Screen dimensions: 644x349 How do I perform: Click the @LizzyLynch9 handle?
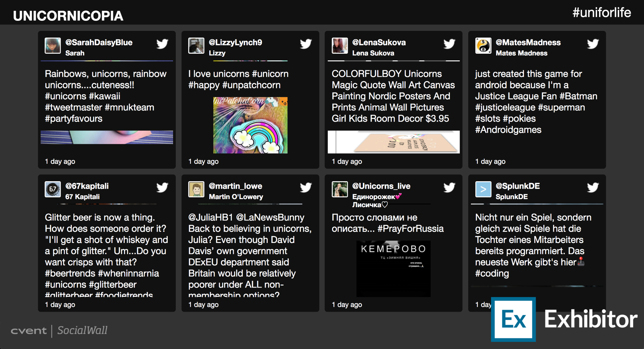[235, 42]
